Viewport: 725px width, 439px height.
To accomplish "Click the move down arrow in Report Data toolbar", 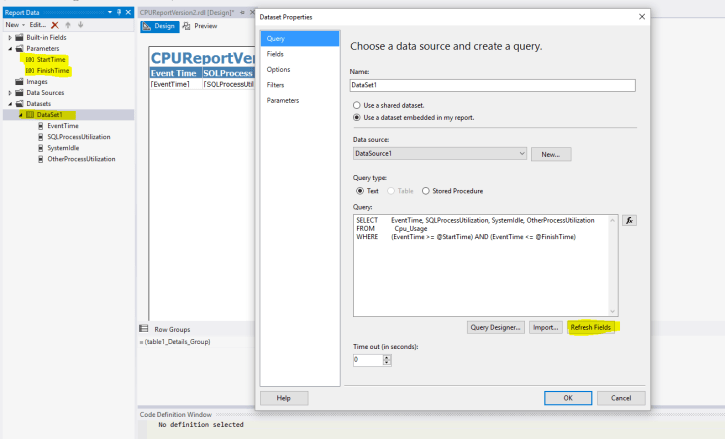I will pos(79,24).
